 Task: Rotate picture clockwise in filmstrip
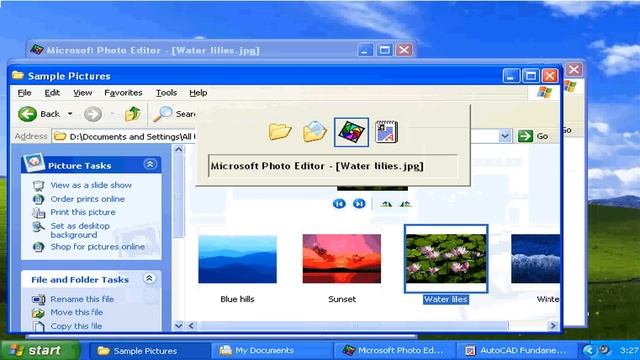click(386, 203)
